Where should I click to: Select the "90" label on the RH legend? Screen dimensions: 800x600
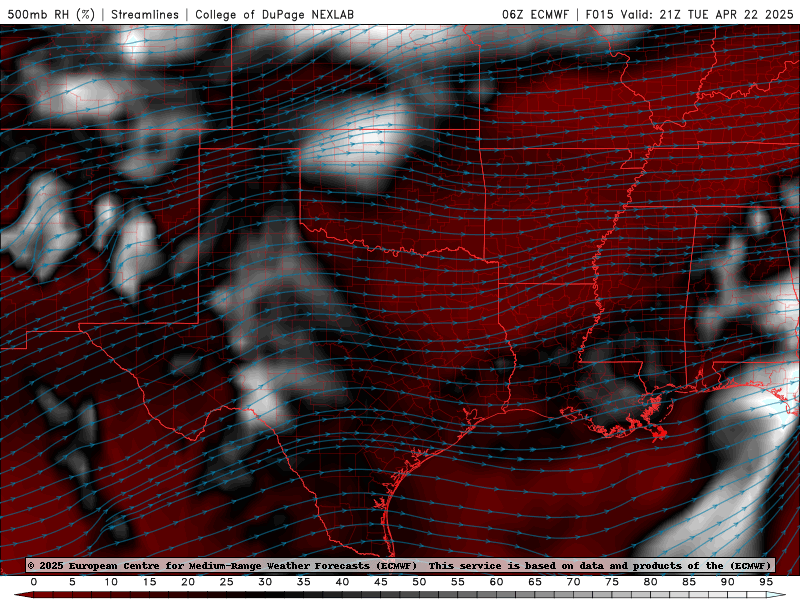coord(727,582)
